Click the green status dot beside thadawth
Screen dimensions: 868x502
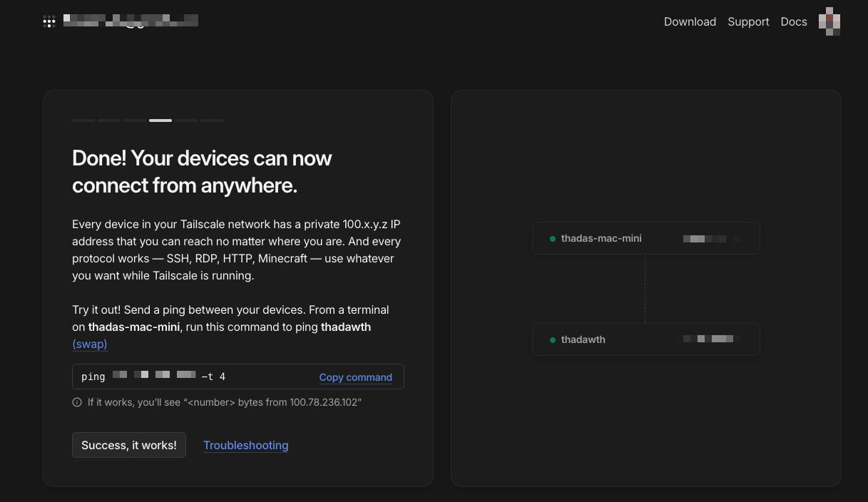553,340
